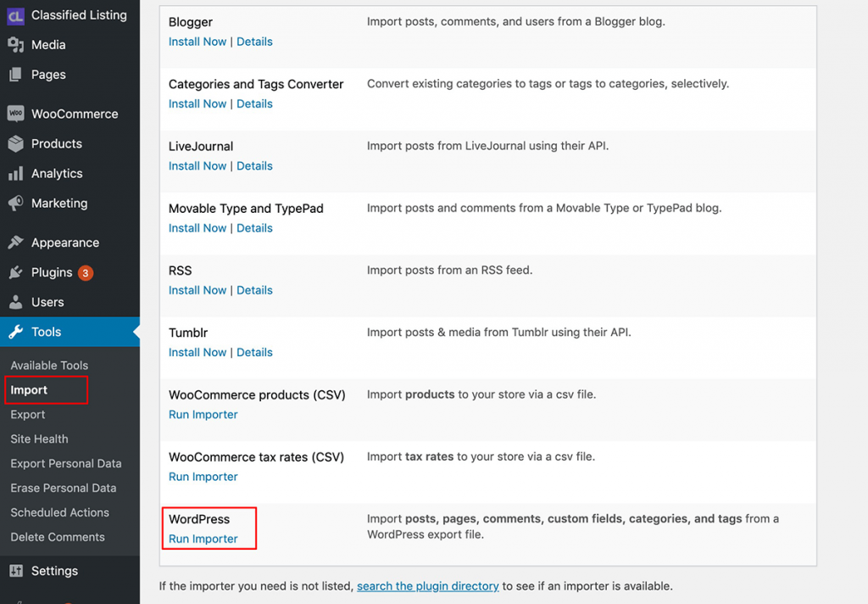The width and height of the screenshot is (868, 604).
Task: View Details for the RSS importer
Action: [x=254, y=290]
